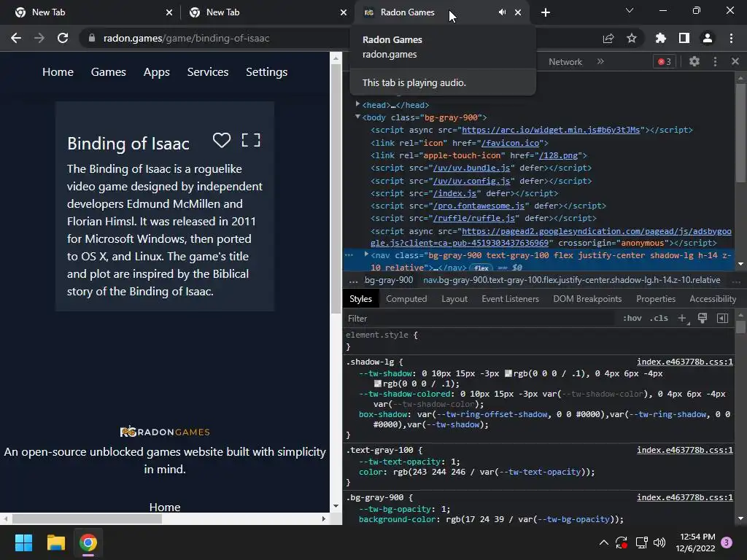
Task: Reload the radon.games page
Action: [63, 38]
